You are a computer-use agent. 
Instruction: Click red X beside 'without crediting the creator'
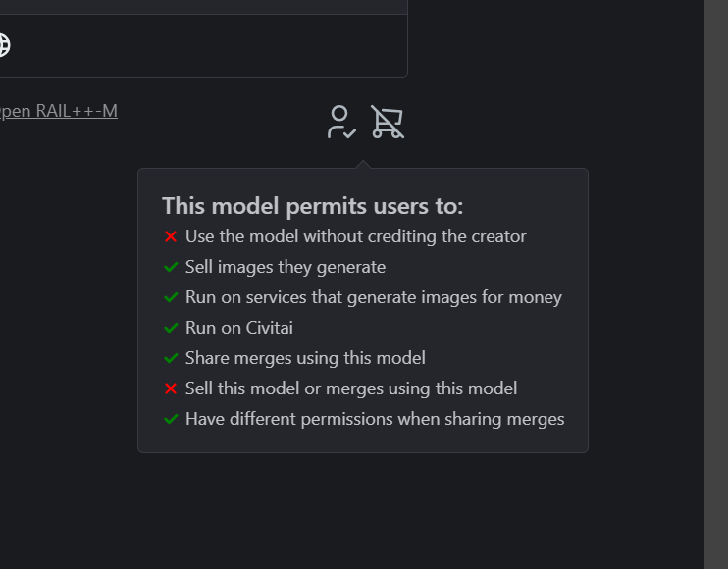(x=171, y=236)
